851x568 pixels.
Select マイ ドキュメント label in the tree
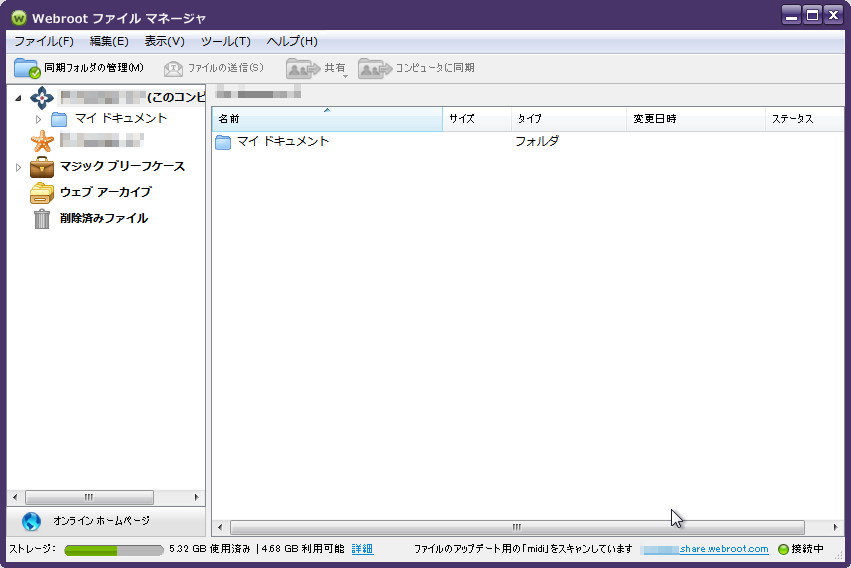[x=120, y=118]
